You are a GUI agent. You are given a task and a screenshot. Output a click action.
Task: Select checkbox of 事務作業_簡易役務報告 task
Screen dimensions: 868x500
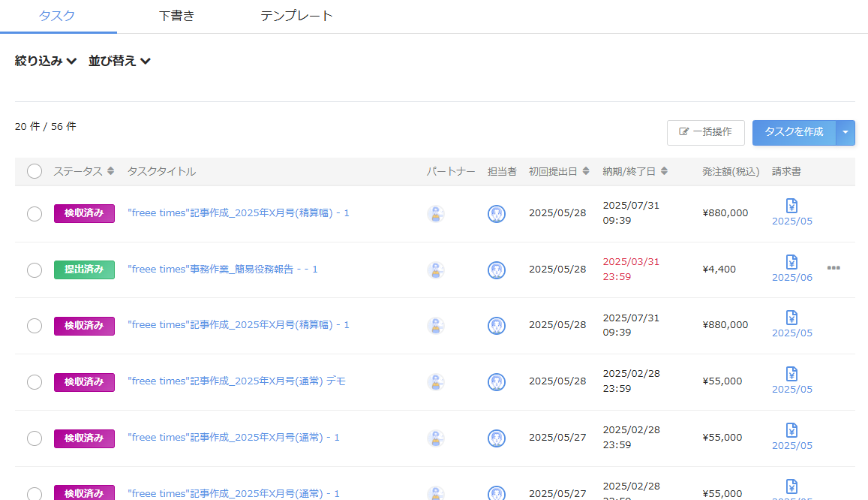pos(35,270)
